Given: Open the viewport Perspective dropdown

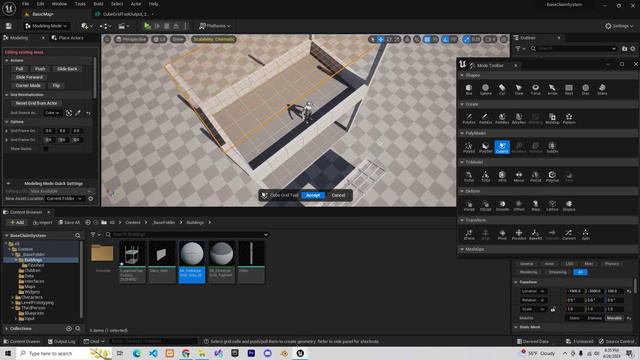Looking at the screenshot, I should pyautogui.click(x=131, y=39).
